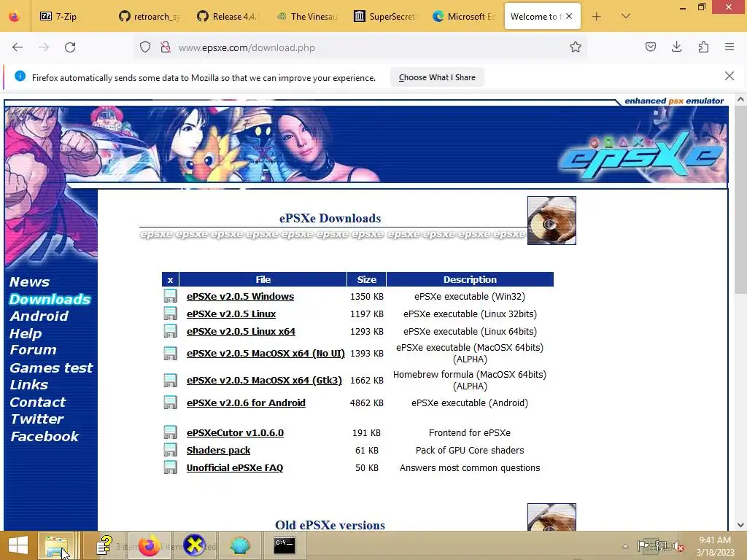Open the Downloads sidebar link
Screen dimensions: 747x560
point(50,299)
